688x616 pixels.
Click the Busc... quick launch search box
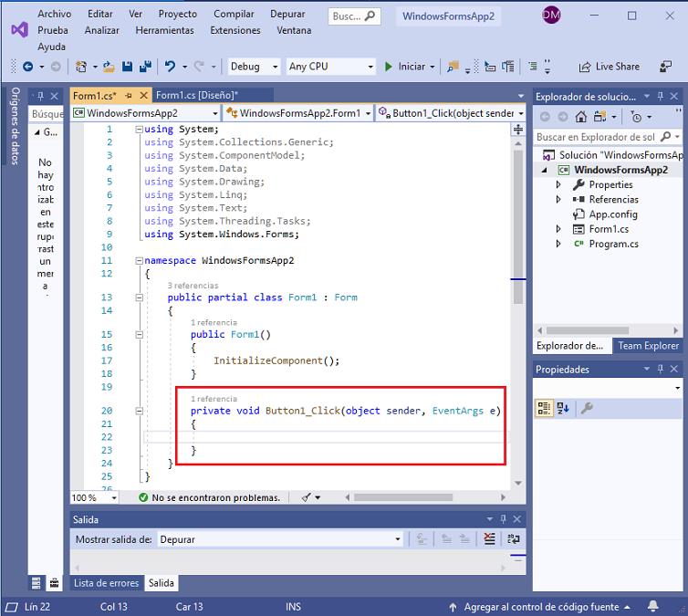pyautogui.click(x=354, y=16)
